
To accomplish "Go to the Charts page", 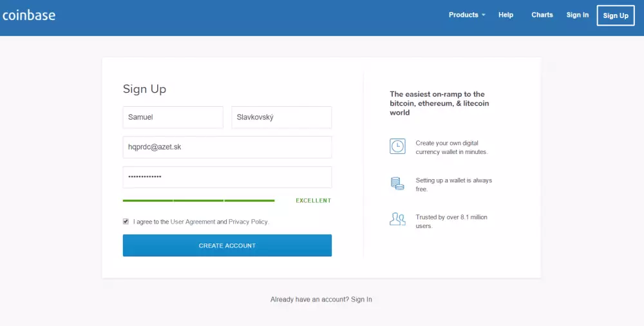I will click(x=542, y=15).
